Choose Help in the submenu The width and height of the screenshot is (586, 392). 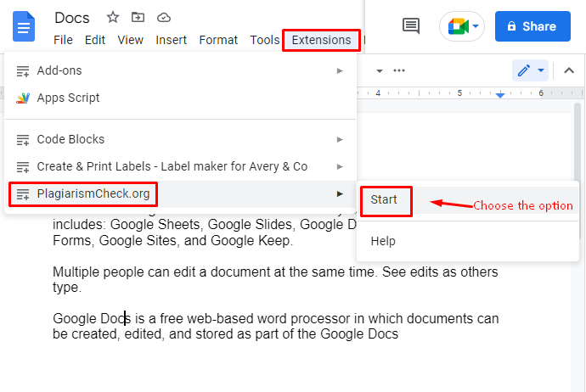(467, 241)
